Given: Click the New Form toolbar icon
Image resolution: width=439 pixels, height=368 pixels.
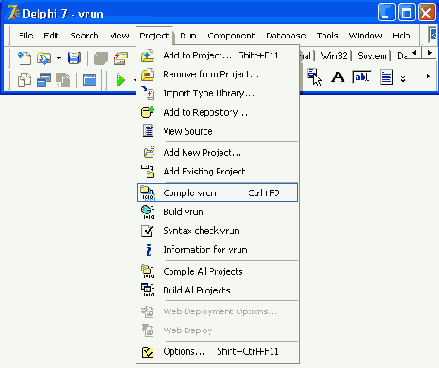Looking at the screenshot, I should click(x=89, y=80).
